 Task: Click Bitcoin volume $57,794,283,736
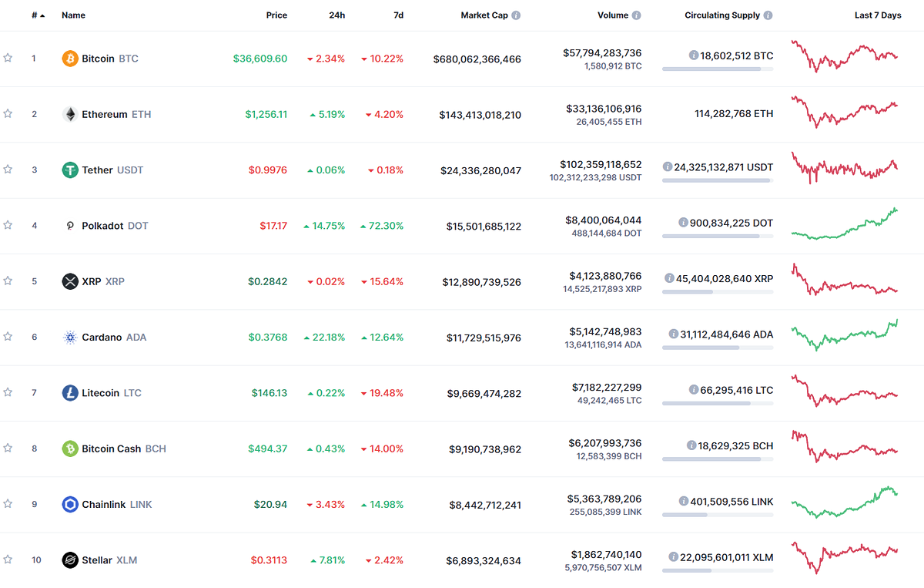pyautogui.click(x=602, y=53)
